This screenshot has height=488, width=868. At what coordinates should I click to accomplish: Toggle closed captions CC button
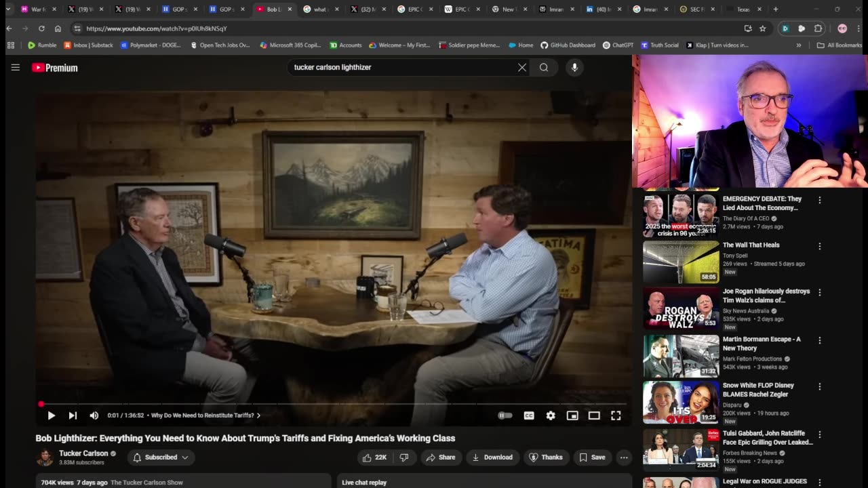coord(529,415)
